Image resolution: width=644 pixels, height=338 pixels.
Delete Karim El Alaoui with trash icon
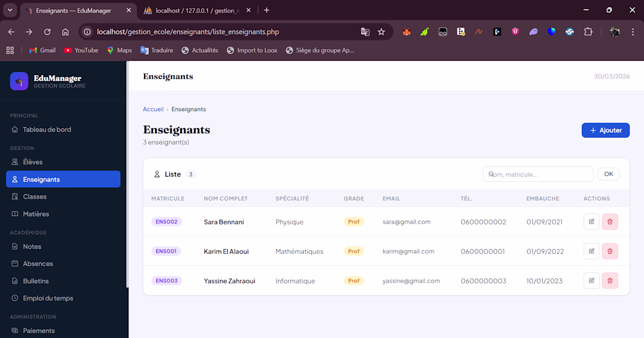pyautogui.click(x=610, y=251)
